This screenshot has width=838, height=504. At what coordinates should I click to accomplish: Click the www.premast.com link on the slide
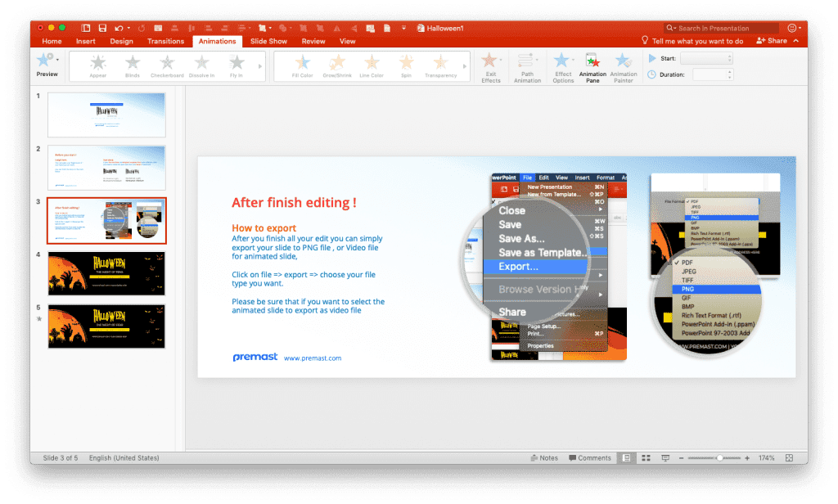[x=313, y=358]
